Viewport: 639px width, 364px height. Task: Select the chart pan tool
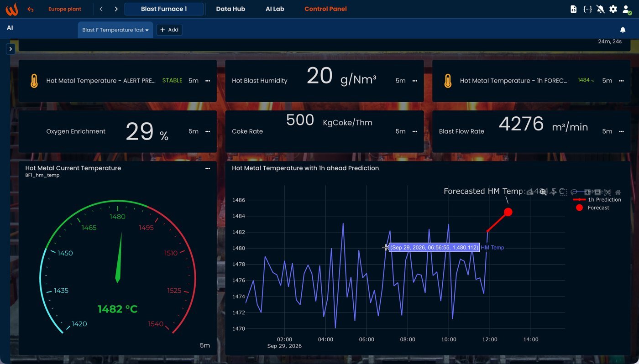coord(554,192)
